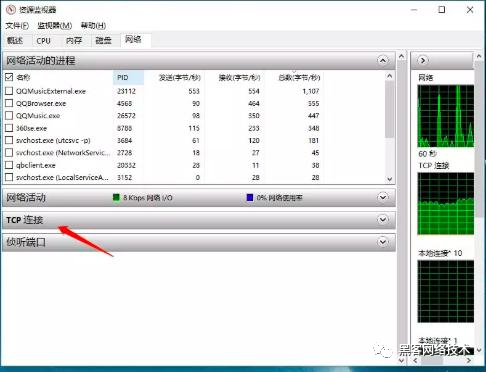
Task: Check the QQMusicExternal.exe process checkbox
Action: pos(9,91)
